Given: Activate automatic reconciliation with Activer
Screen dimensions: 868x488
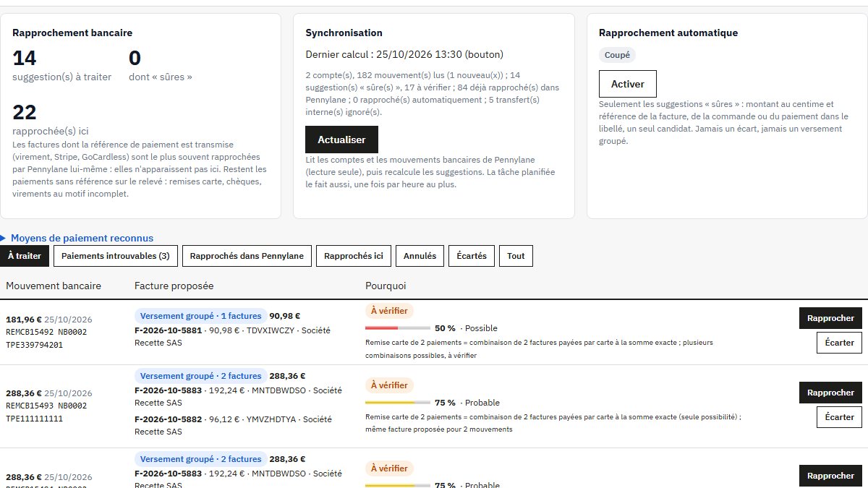Looking at the screenshot, I should pyautogui.click(x=627, y=84).
